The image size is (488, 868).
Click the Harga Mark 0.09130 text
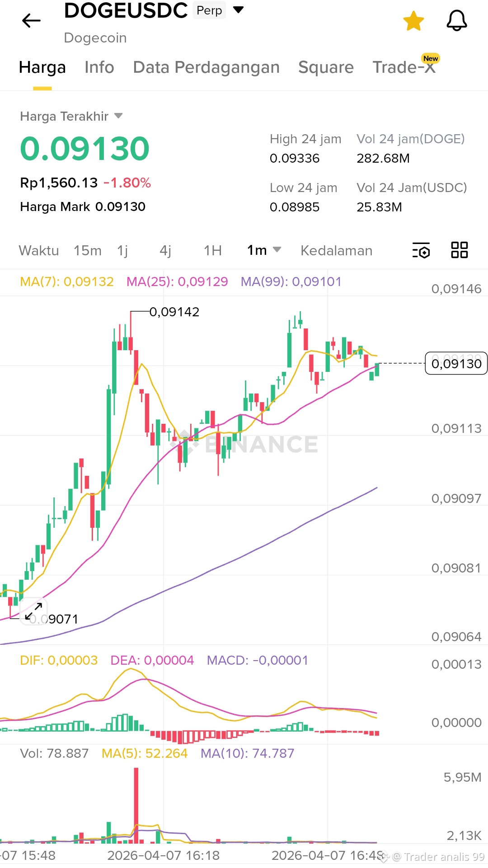point(83,206)
